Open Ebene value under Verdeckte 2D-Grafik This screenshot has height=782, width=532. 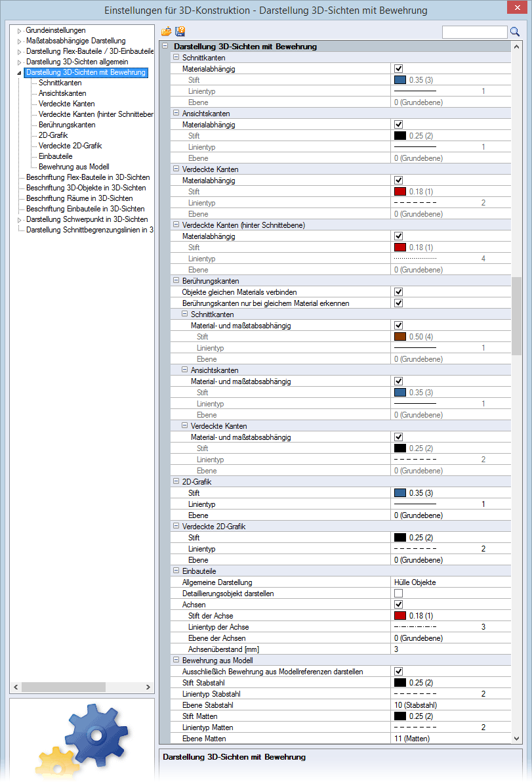[451, 560]
